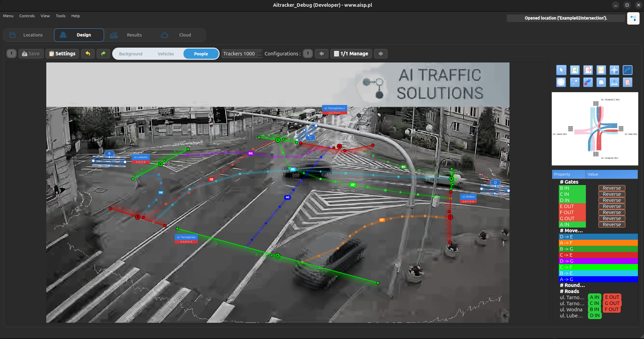Open help question mark next to Configurations
The image size is (644, 339).
[x=308, y=54]
